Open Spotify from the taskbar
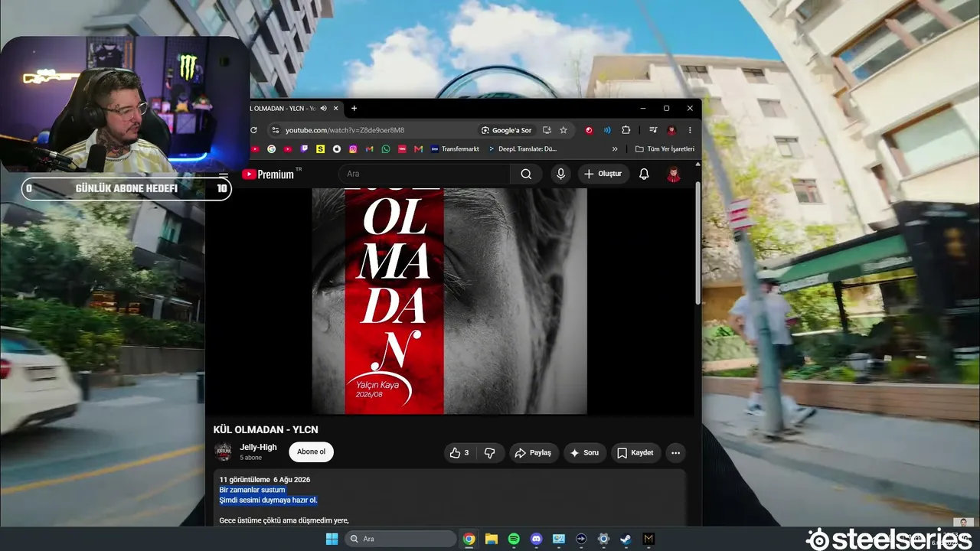Screen dimensions: 980x551 coord(514,539)
